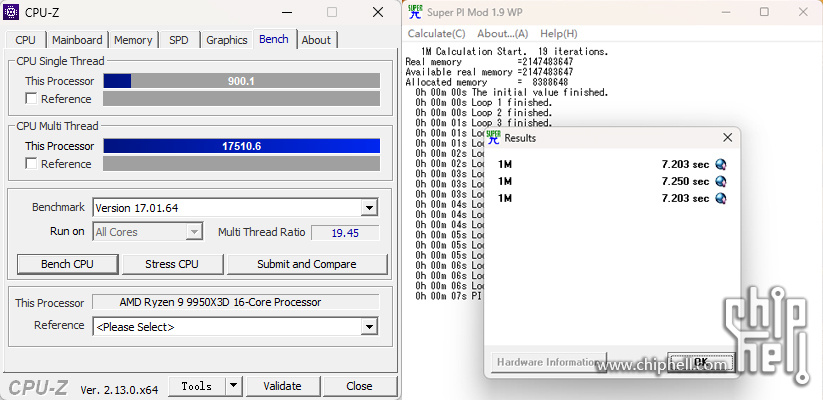The image size is (823, 400).
Task: Open the Calculate(C) menu in Super PI
Action: (x=437, y=34)
